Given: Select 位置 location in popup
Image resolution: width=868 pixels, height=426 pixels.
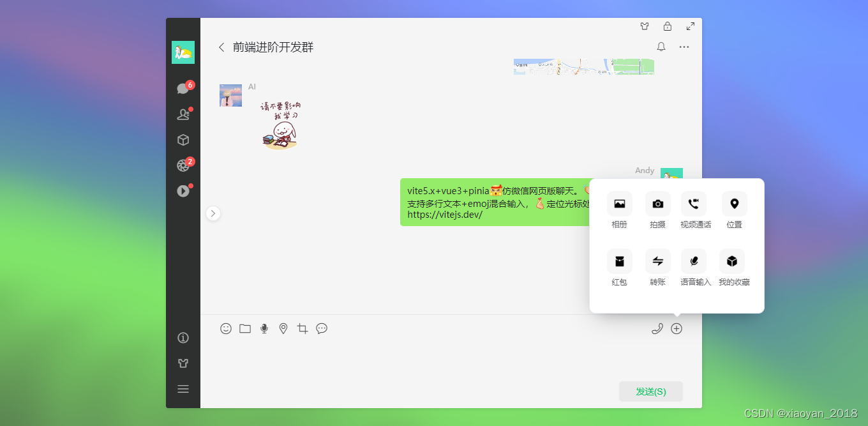Looking at the screenshot, I should (x=735, y=211).
